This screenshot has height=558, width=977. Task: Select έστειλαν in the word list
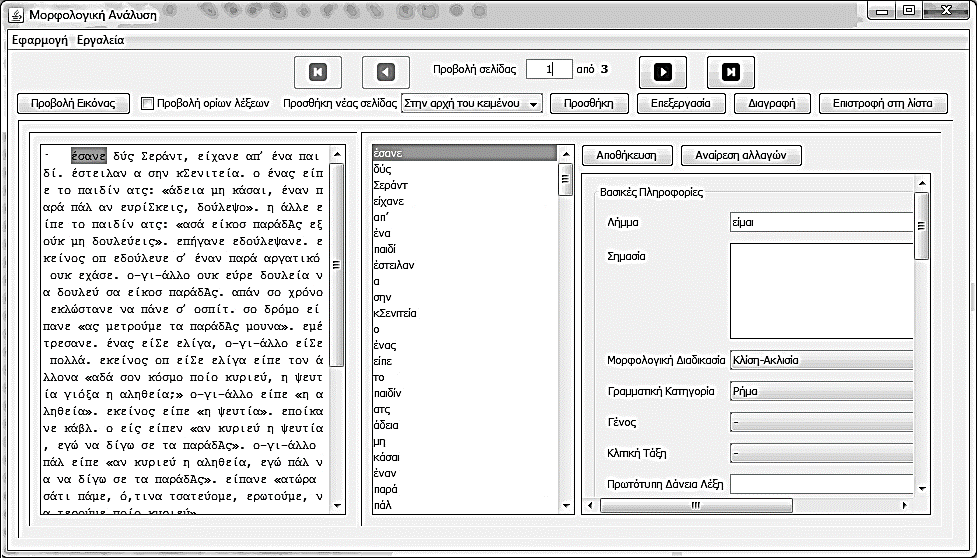(x=464, y=265)
